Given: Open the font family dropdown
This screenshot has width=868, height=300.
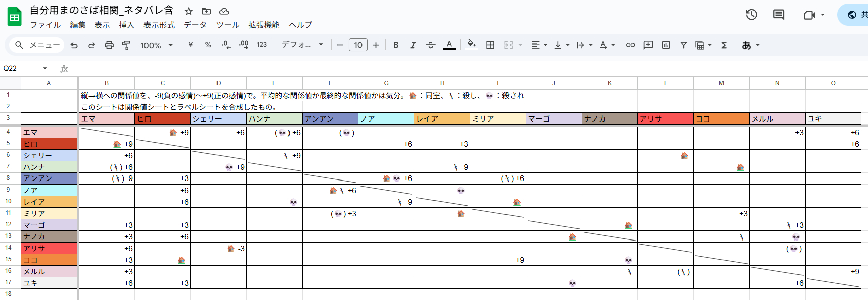Looking at the screenshot, I should pyautogui.click(x=302, y=45).
